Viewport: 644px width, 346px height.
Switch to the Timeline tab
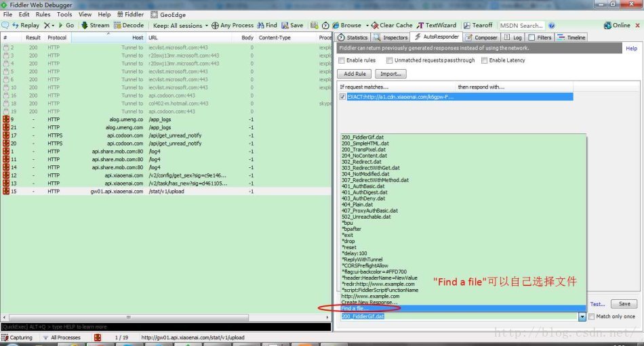(x=571, y=37)
